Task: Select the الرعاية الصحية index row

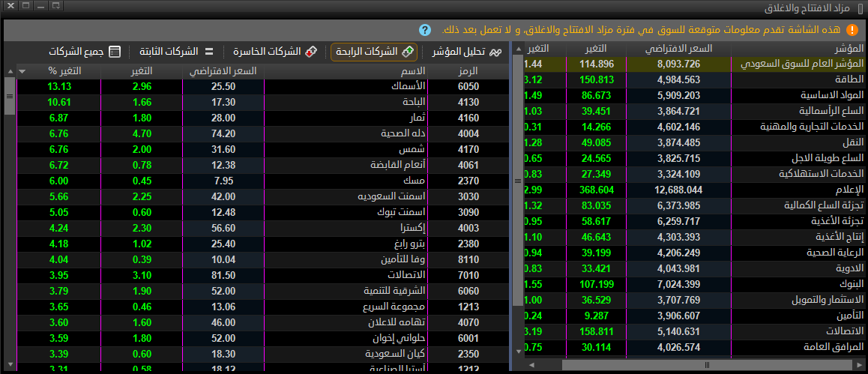Action: pos(694,253)
